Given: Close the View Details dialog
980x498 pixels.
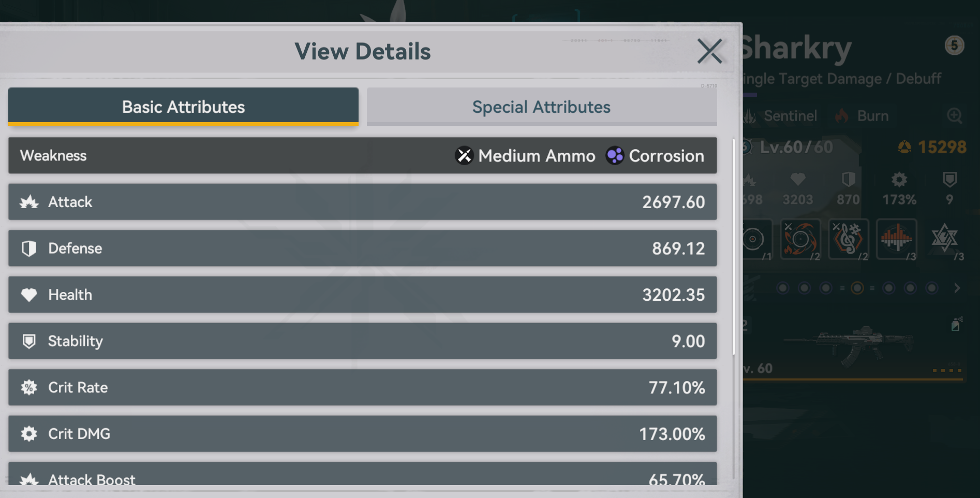Looking at the screenshot, I should (x=709, y=51).
